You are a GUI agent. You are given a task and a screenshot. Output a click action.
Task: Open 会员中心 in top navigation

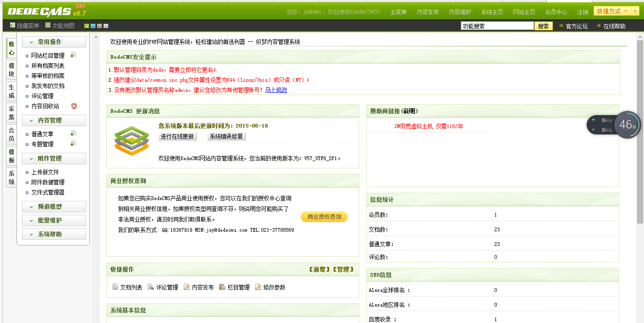(x=556, y=12)
